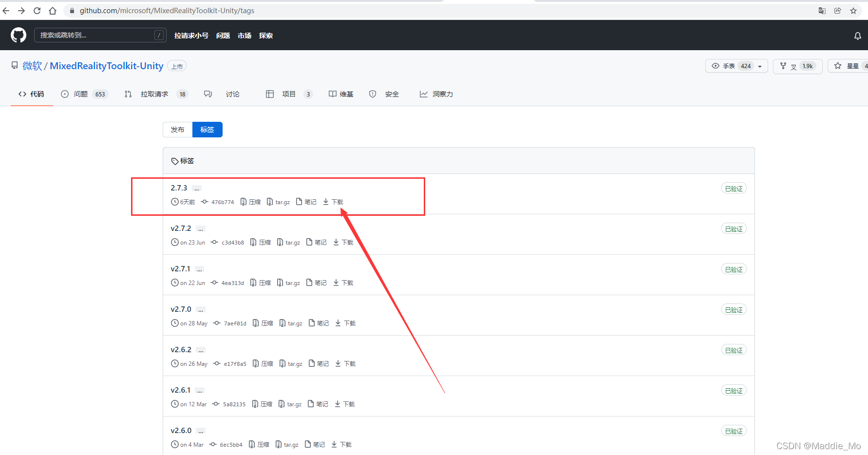Expand ellipsis next to tag 2.7.3

[x=197, y=189]
